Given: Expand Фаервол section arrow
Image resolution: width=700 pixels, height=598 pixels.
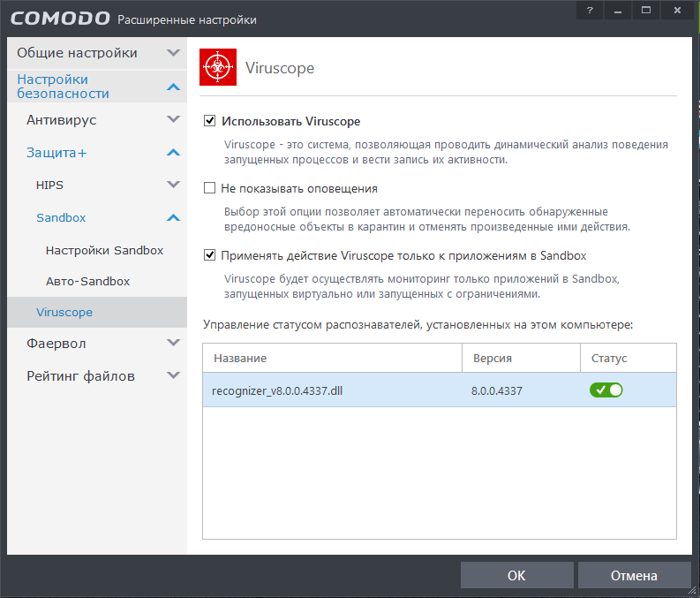Looking at the screenshot, I should (x=173, y=343).
